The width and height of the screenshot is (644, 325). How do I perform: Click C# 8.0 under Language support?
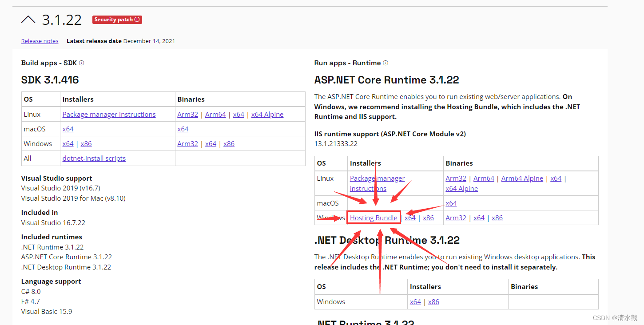31,291
